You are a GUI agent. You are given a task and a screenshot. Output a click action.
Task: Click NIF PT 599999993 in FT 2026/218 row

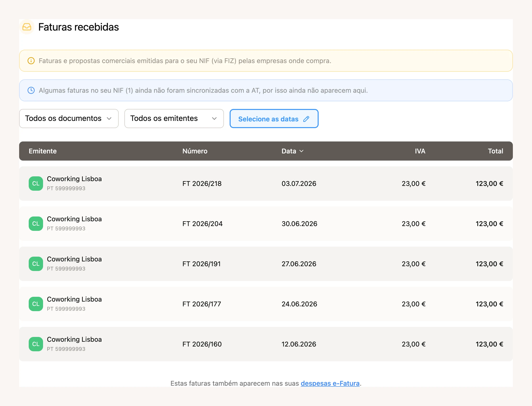point(66,188)
